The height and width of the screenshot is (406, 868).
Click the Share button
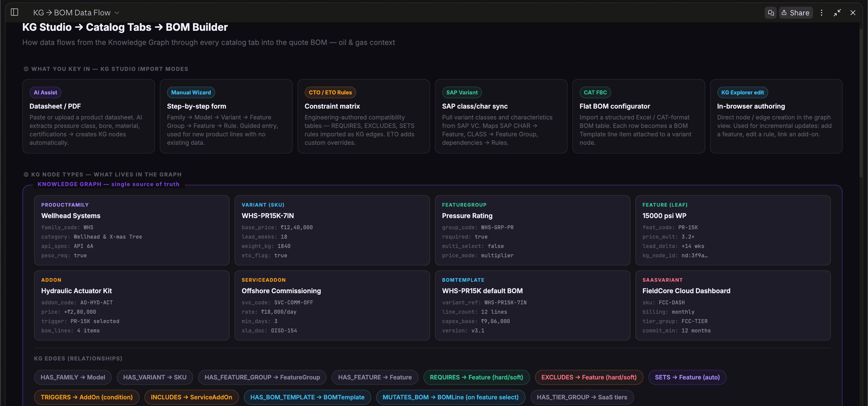[x=796, y=12]
